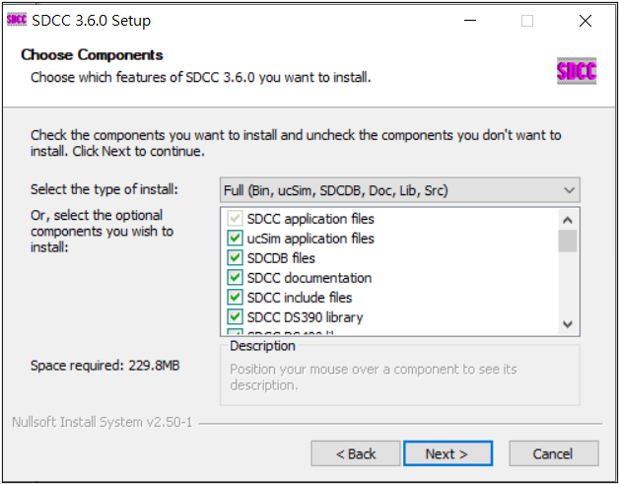This screenshot has width=619, height=484.
Task: Uncheck ucSim application files checkbox
Action: [235, 238]
